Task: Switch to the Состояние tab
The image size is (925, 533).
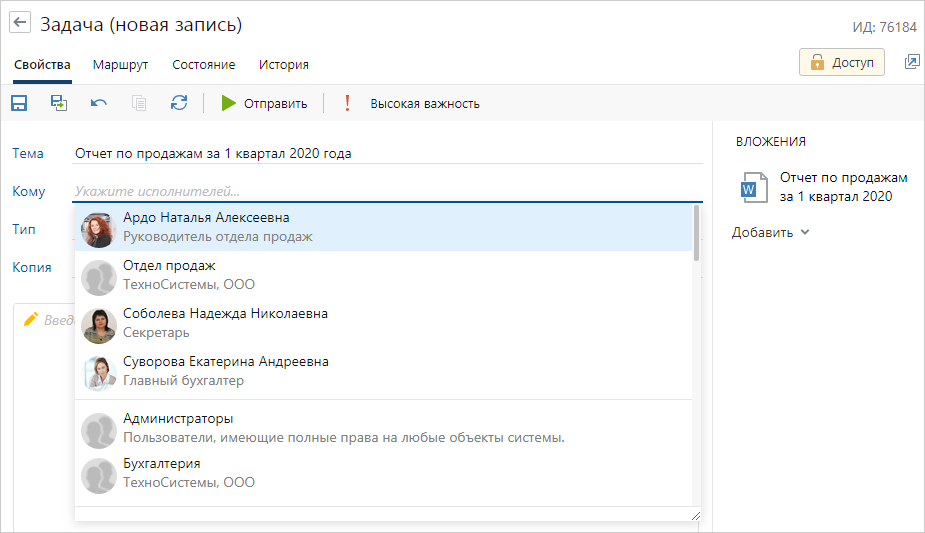Action: 203,65
